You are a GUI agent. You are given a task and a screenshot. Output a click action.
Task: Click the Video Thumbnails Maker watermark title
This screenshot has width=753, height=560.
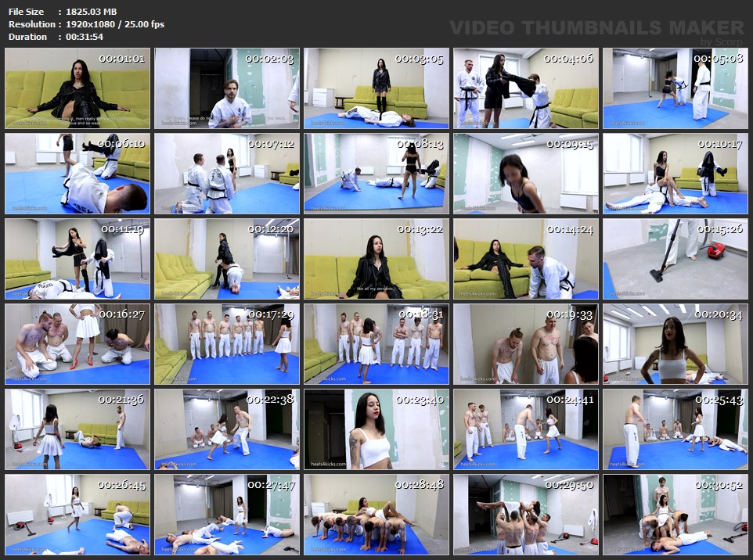[x=597, y=27]
